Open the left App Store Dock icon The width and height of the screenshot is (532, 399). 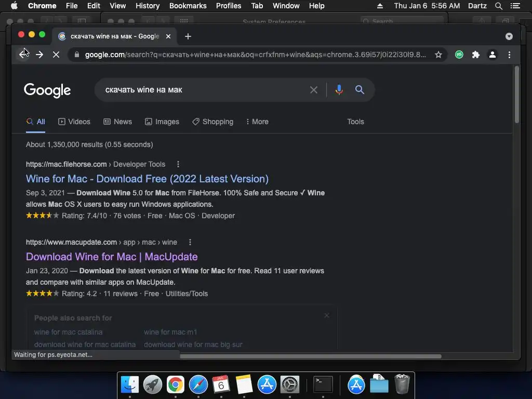tap(267, 384)
